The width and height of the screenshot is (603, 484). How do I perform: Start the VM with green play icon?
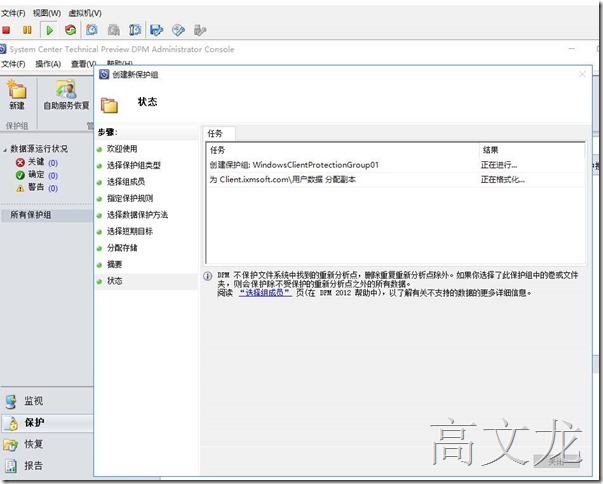pos(50,30)
